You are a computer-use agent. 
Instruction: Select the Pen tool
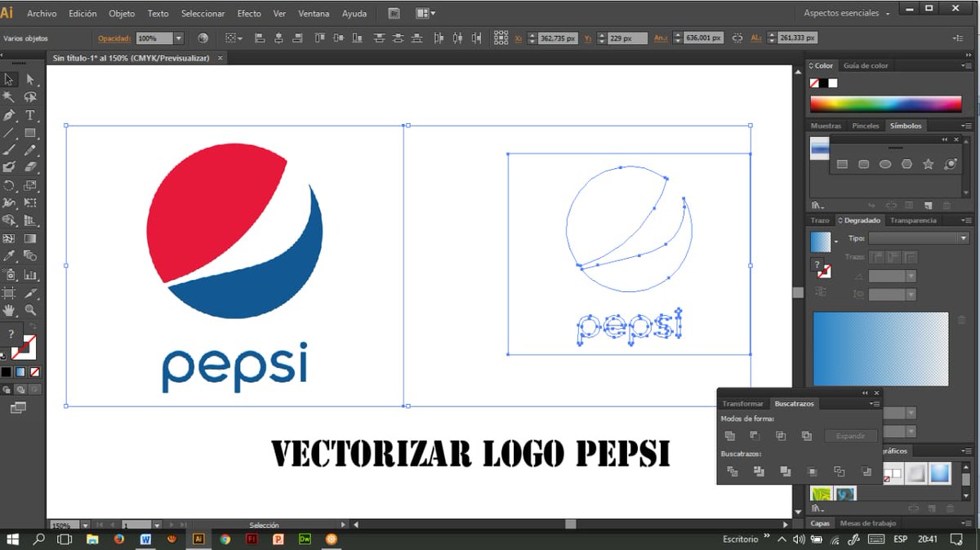(x=9, y=115)
